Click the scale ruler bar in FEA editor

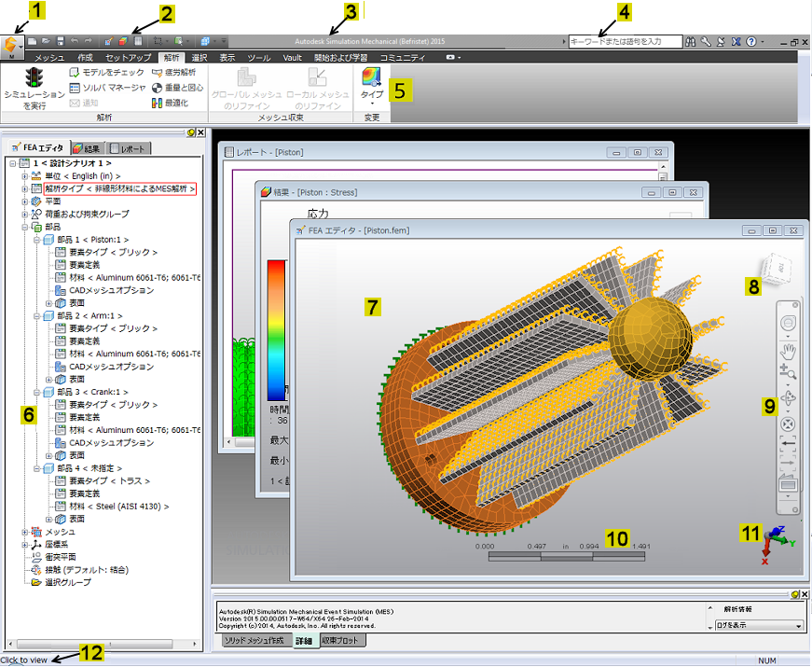pyautogui.click(x=567, y=557)
